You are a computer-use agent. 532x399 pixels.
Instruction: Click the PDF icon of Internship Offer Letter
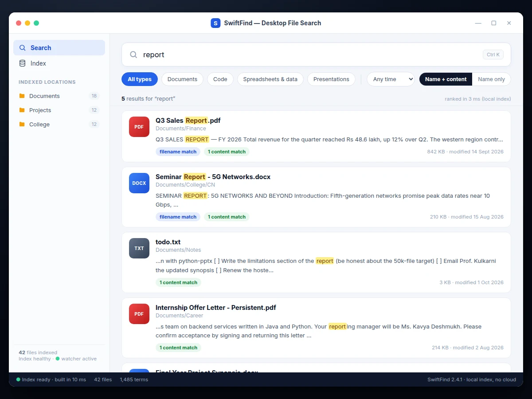click(x=139, y=314)
